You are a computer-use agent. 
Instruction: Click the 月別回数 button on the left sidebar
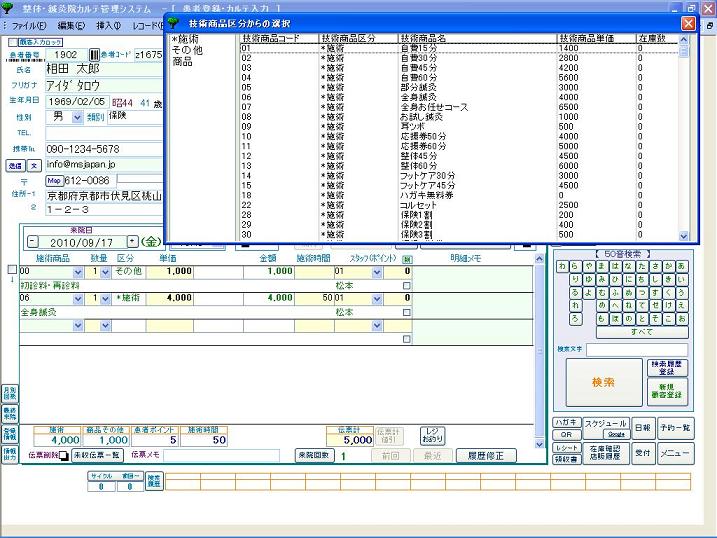(10, 393)
